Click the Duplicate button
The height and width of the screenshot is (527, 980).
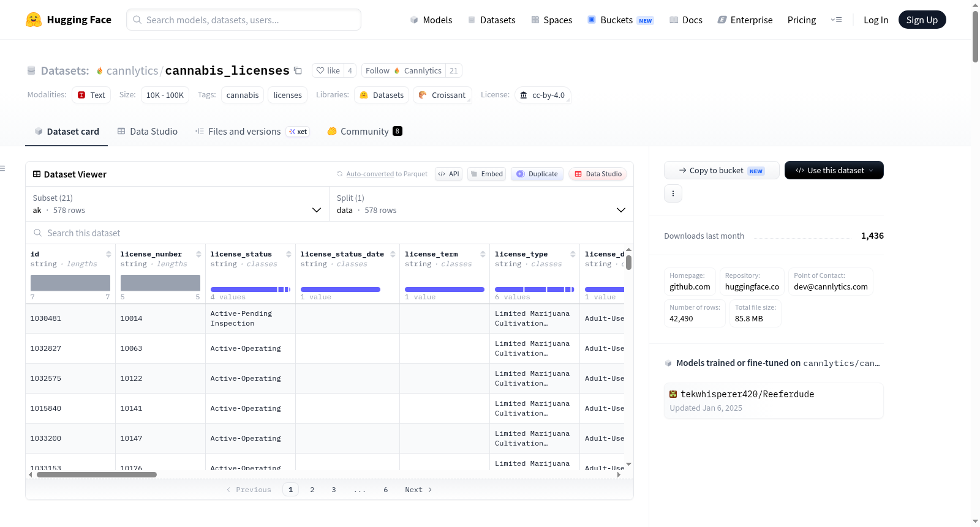coord(537,174)
